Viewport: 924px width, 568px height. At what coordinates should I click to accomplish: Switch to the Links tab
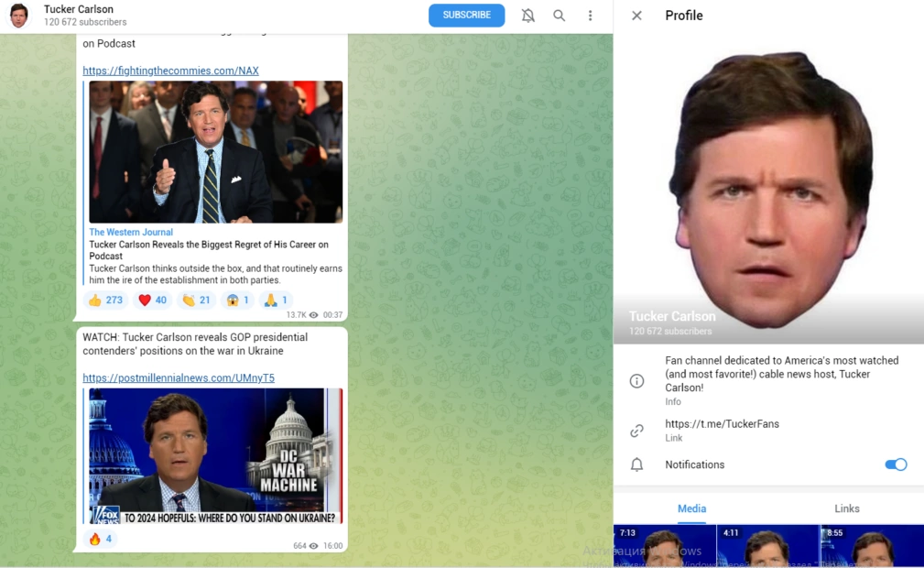coord(847,508)
